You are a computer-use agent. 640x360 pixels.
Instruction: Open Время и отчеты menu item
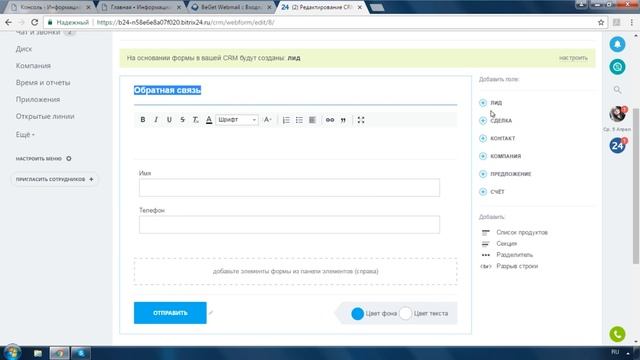[43, 82]
